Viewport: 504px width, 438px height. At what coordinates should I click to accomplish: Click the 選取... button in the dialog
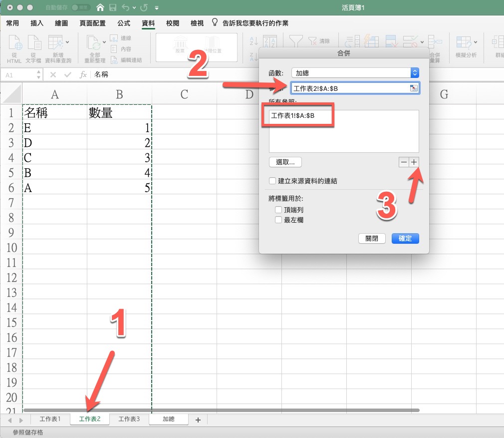point(285,162)
